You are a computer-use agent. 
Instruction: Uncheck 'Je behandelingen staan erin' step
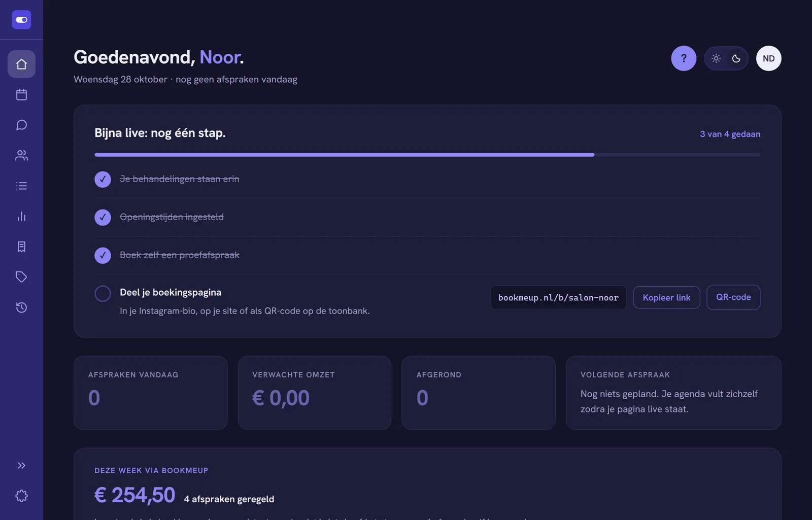[x=103, y=179]
